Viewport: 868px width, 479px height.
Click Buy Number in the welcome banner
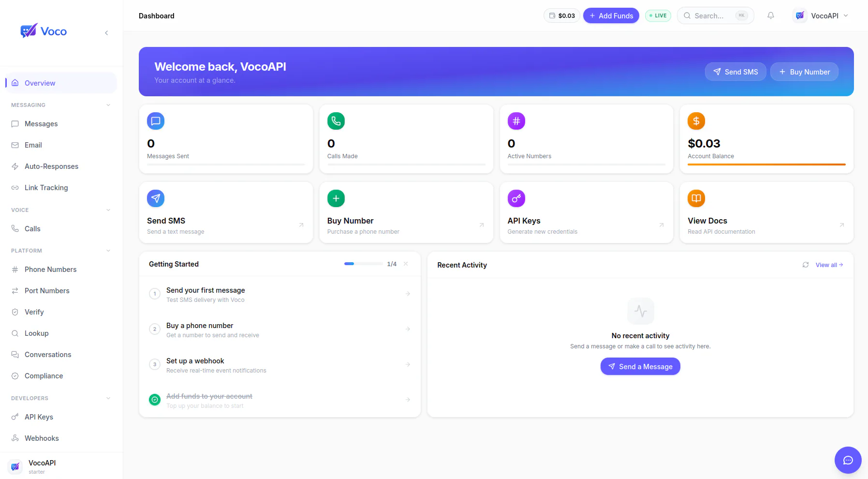pyautogui.click(x=804, y=72)
